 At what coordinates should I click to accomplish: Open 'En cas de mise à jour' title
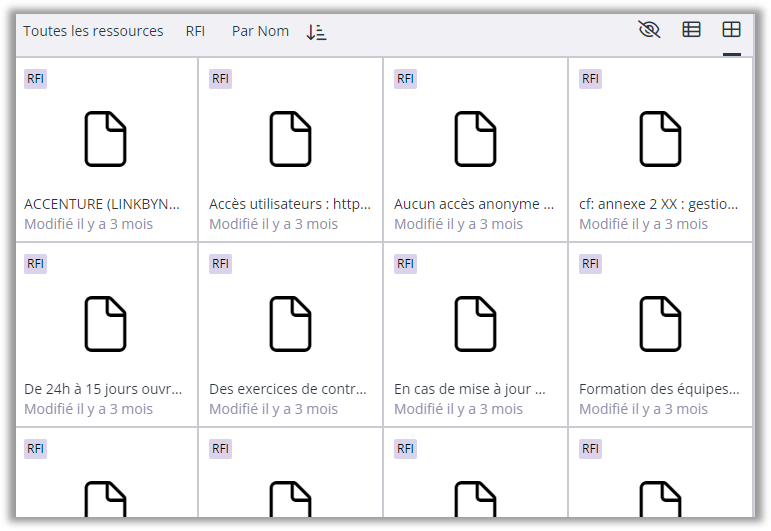(x=469, y=389)
